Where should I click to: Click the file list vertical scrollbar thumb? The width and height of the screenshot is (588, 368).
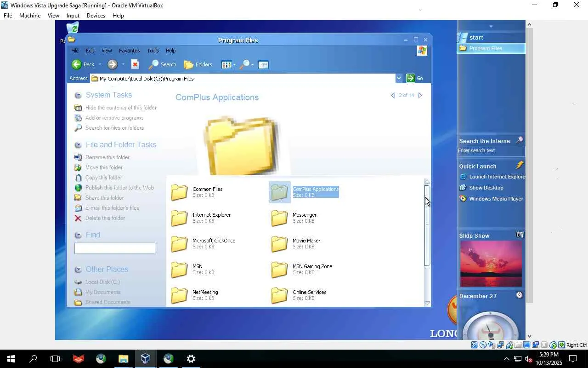click(x=427, y=225)
